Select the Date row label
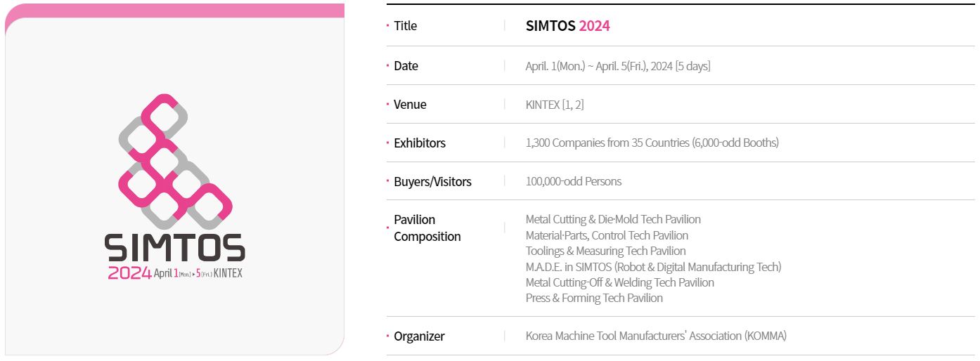 pos(406,66)
